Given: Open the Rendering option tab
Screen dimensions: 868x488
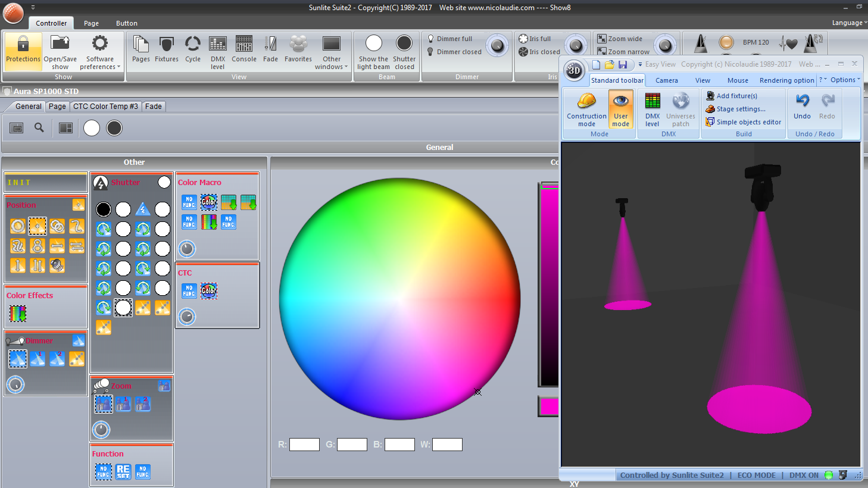Looking at the screenshot, I should click(x=786, y=80).
